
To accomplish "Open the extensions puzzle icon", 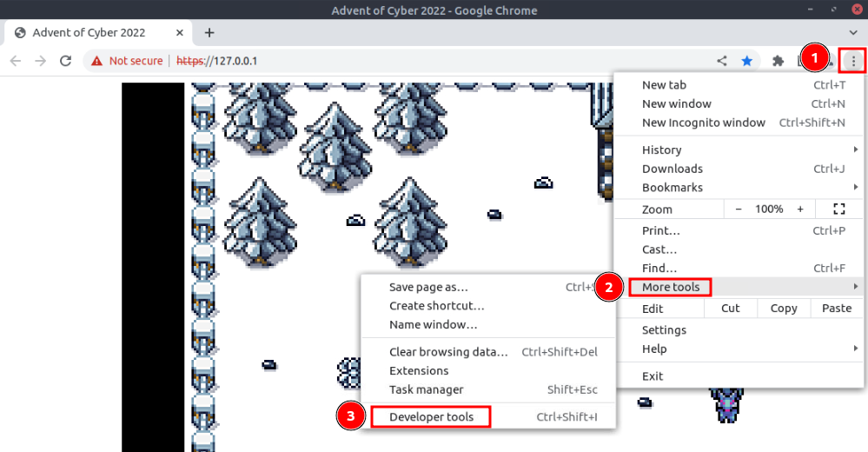I will (778, 61).
